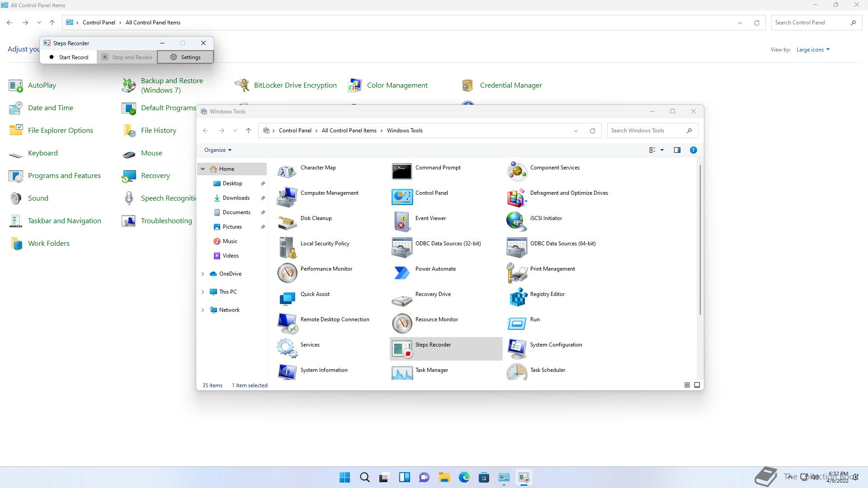Select Documents in navigation pane
The image size is (868, 488).
tap(236, 212)
